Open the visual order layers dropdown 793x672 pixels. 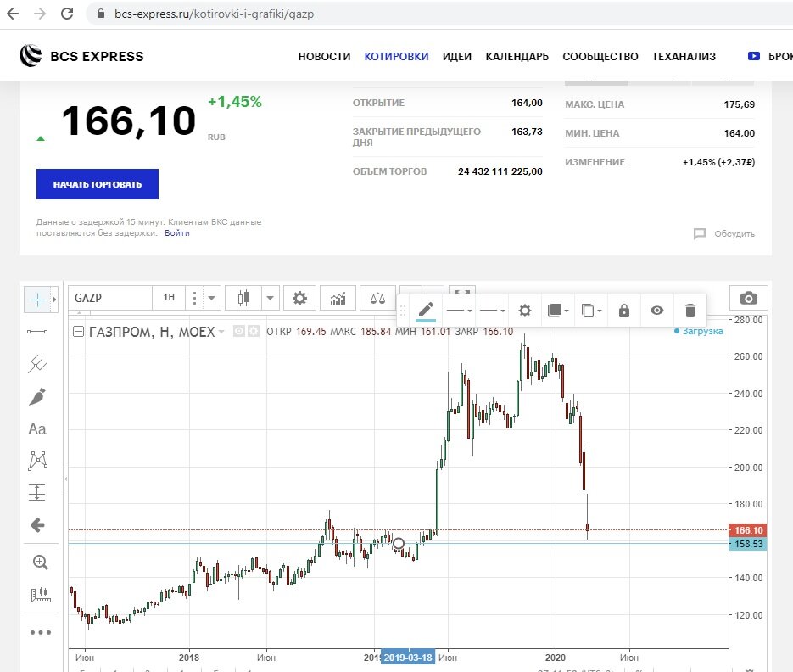(558, 311)
